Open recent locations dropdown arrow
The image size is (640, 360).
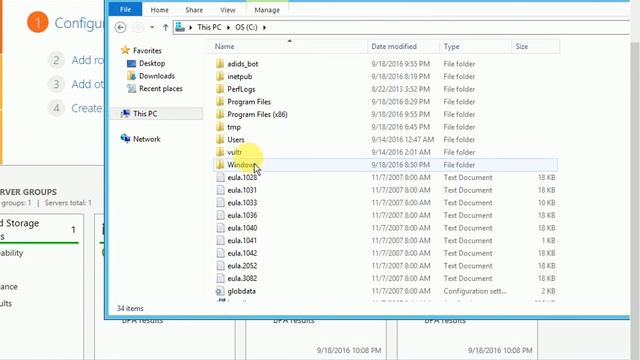[x=152, y=27]
